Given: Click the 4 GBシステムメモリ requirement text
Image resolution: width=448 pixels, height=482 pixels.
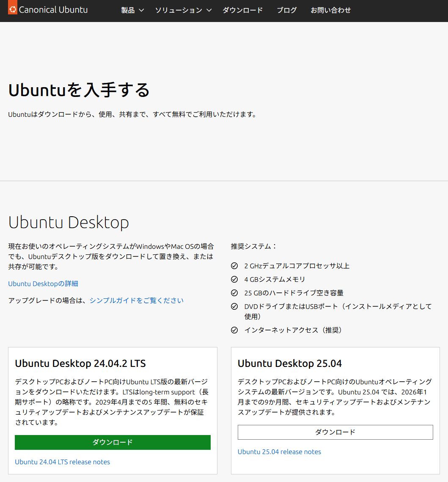Looking at the screenshot, I should pyautogui.click(x=275, y=279).
